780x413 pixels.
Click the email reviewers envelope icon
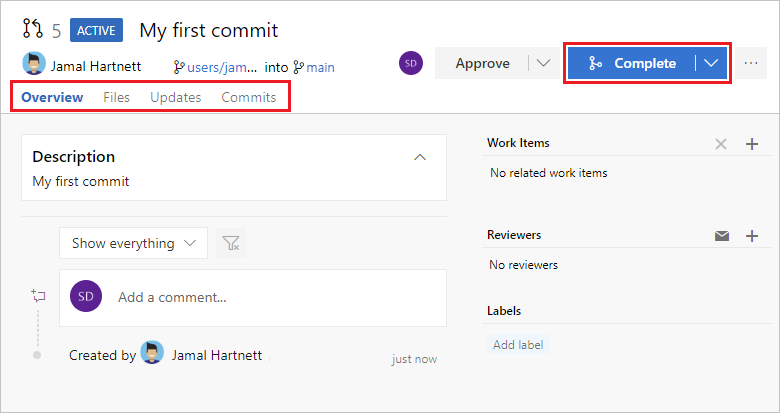point(722,235)
